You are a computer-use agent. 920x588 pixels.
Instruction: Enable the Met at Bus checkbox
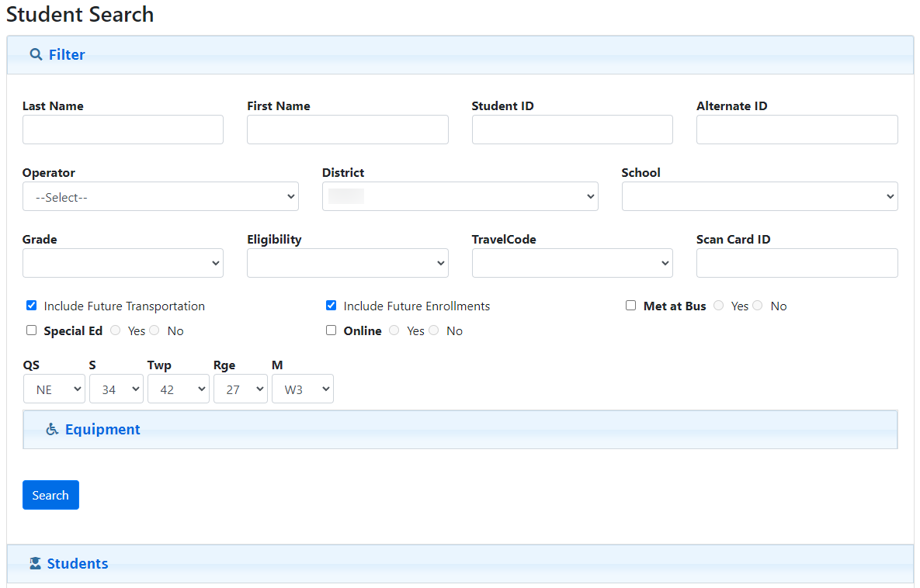(631, 306)
